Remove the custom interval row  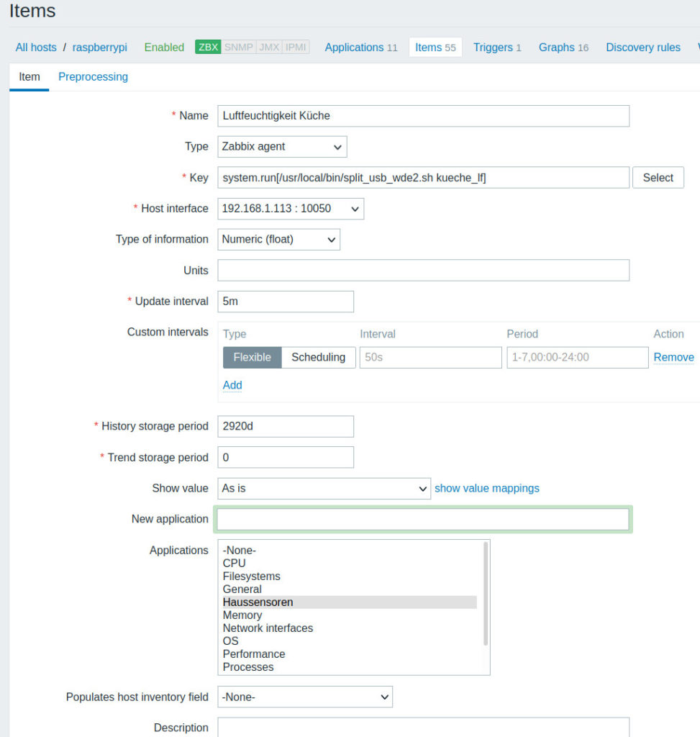(673, 357)
